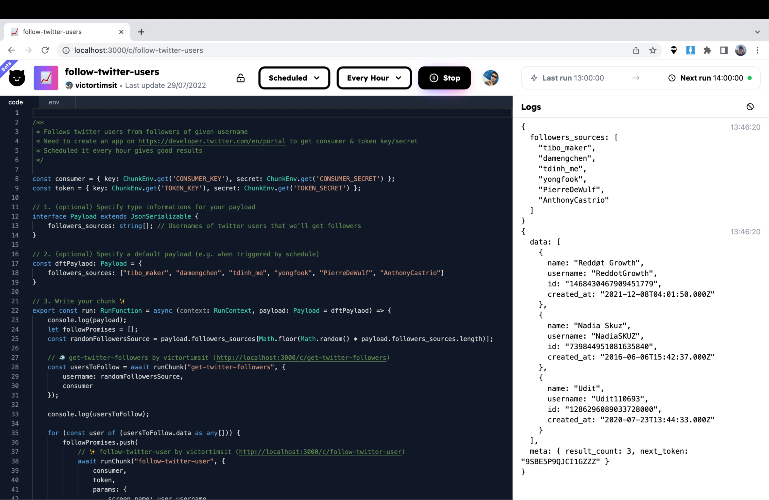The height and width of the screenshot is (500, 769).
Task: Stop the scheduled chunk
Action: coord(444,78)
